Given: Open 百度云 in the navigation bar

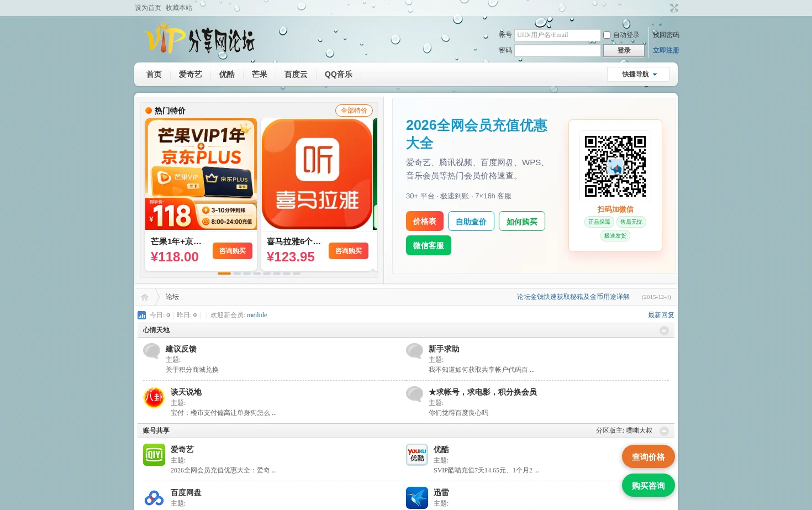Looking at the screenshot, I should click(296, 74).
